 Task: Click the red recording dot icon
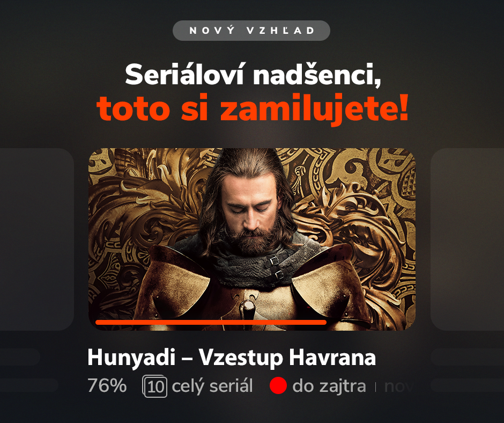tap(278, 385)
